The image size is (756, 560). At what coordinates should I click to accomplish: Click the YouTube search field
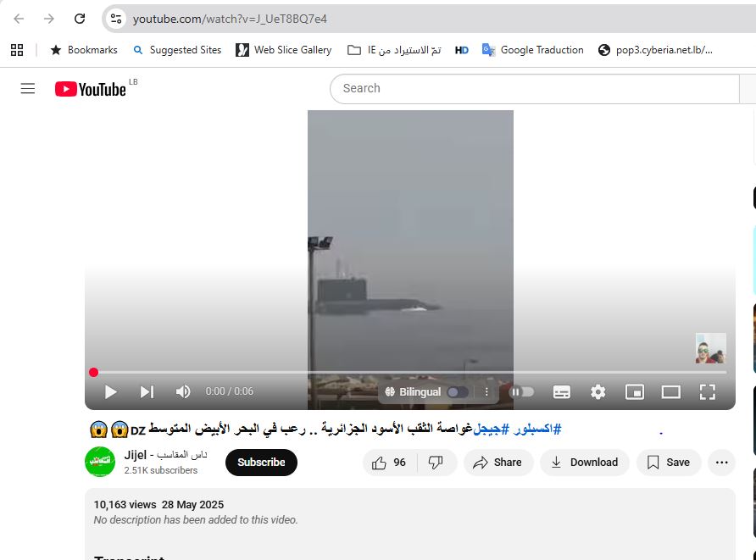point(534,88)
